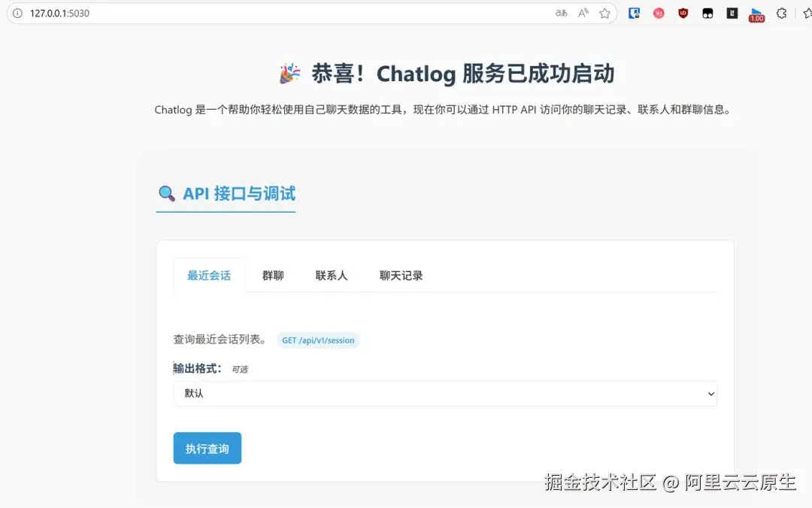Switch to the 群聊 tab
The width and height of the screenshot is (812, 508).
[x=273, y=276]
